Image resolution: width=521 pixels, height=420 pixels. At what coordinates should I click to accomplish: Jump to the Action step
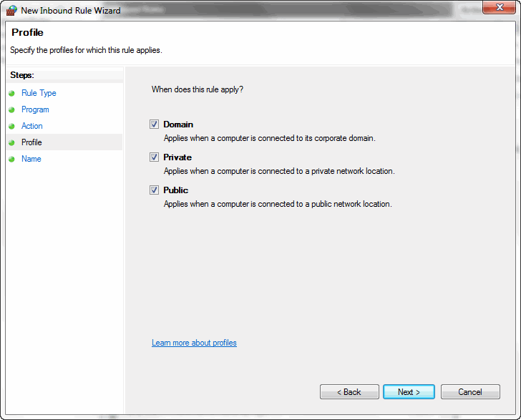coord(32,126)
